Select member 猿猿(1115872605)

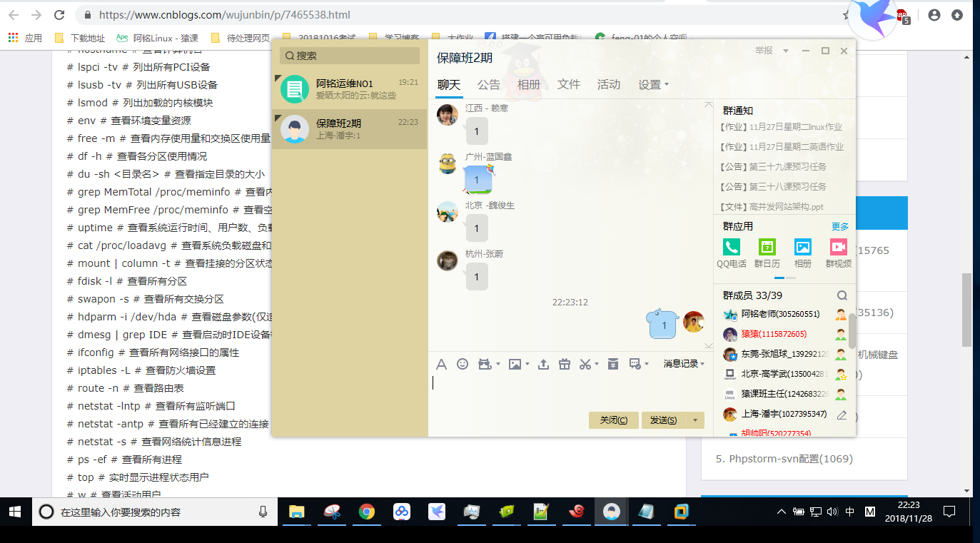click(x=784, y=334)
